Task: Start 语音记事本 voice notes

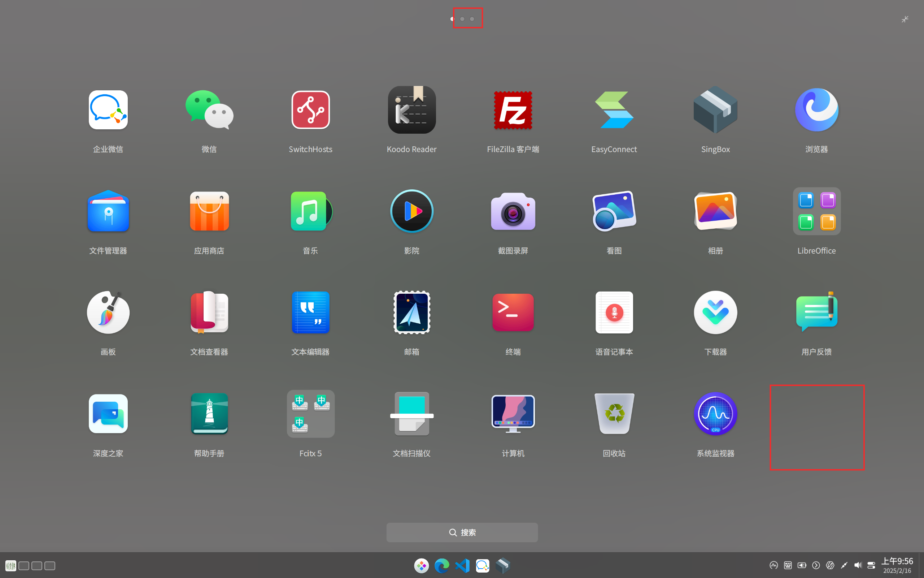Action: (614, 312)
